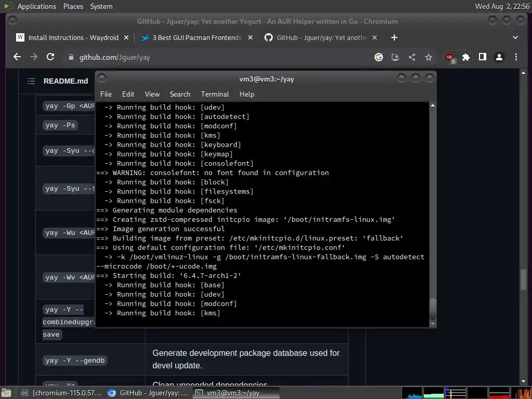Share this page icon in address bar
The width and height of the screenshot is (532, 399).
point(412,57)
